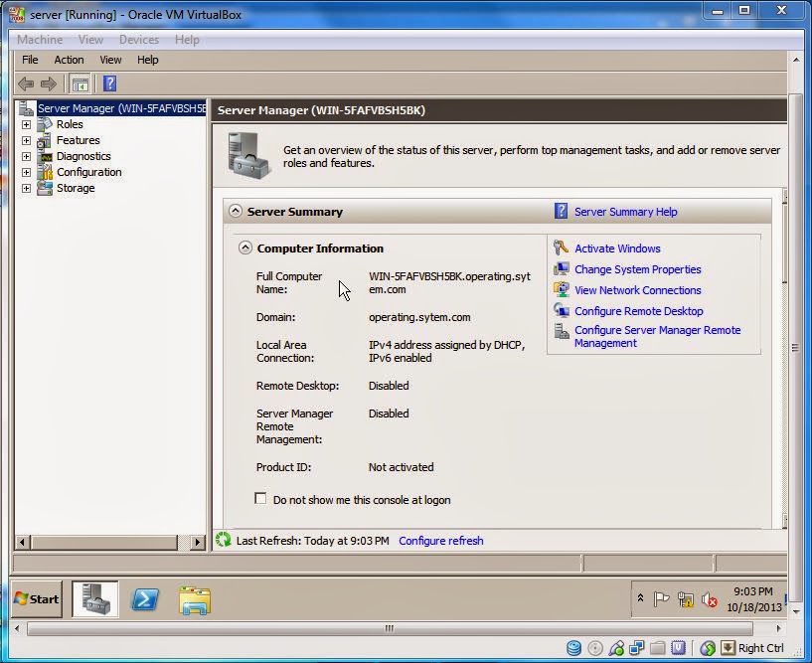The width and height of the screenshot is (812, 663).
Task: Click the Back arrow toolbar icon
Action: point(26,83)
